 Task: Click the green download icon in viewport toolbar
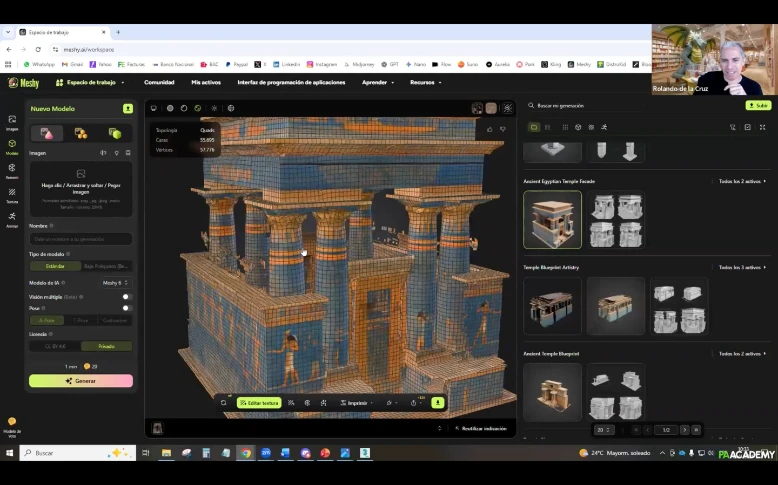point(437,402)
